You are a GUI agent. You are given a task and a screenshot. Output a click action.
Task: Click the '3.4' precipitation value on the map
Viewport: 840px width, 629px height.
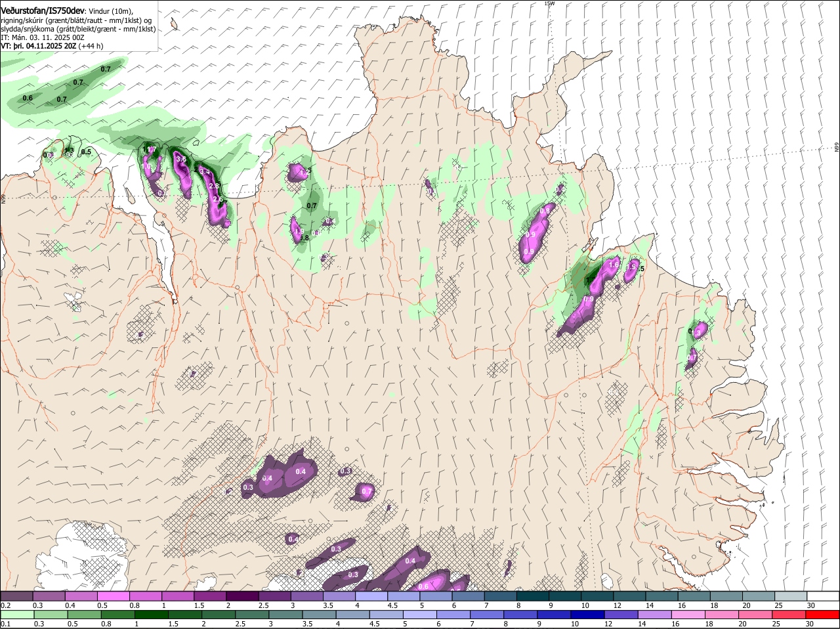204,172
